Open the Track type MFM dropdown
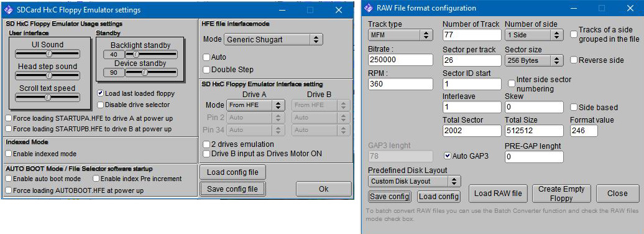 (x=400, y=35)
